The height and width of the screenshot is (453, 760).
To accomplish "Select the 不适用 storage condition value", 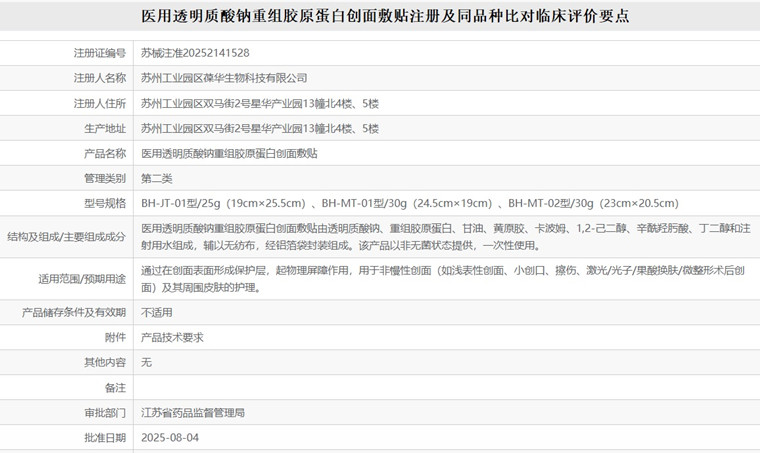I will 157,312.
